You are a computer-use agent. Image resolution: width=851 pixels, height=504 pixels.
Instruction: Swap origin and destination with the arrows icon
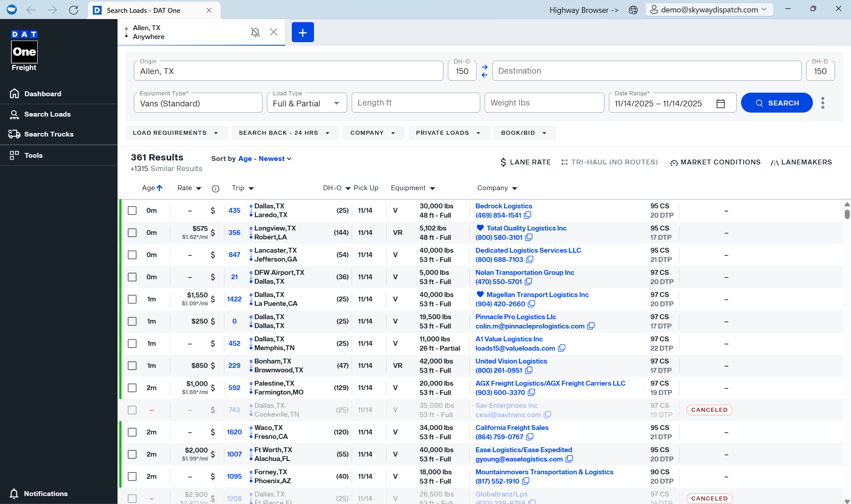tap(484, 70)
